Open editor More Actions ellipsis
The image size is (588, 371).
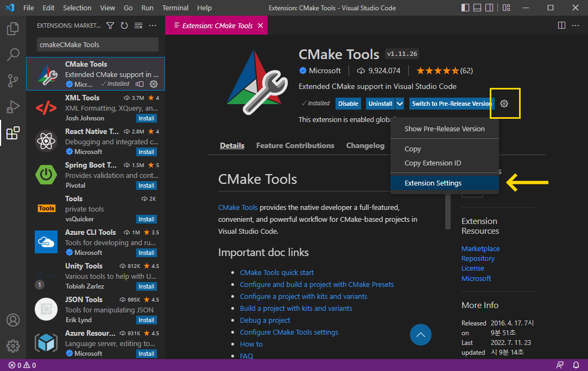576,25
